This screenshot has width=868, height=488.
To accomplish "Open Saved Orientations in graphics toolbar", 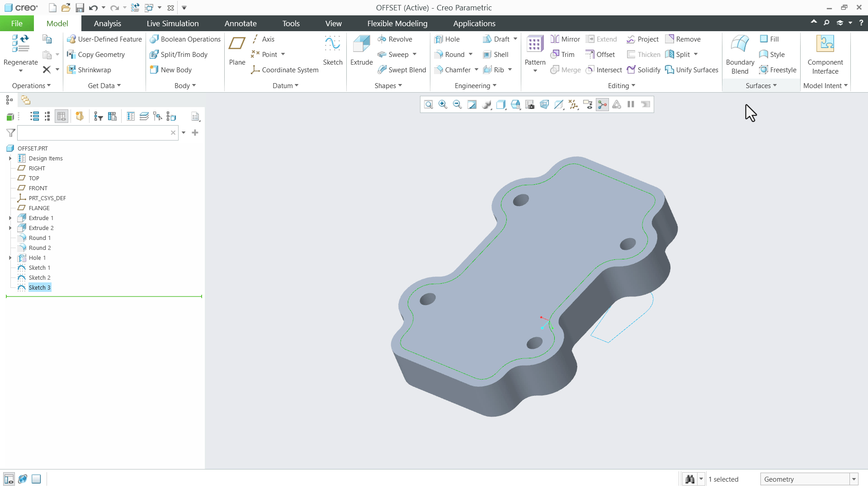I will [515, 104].
